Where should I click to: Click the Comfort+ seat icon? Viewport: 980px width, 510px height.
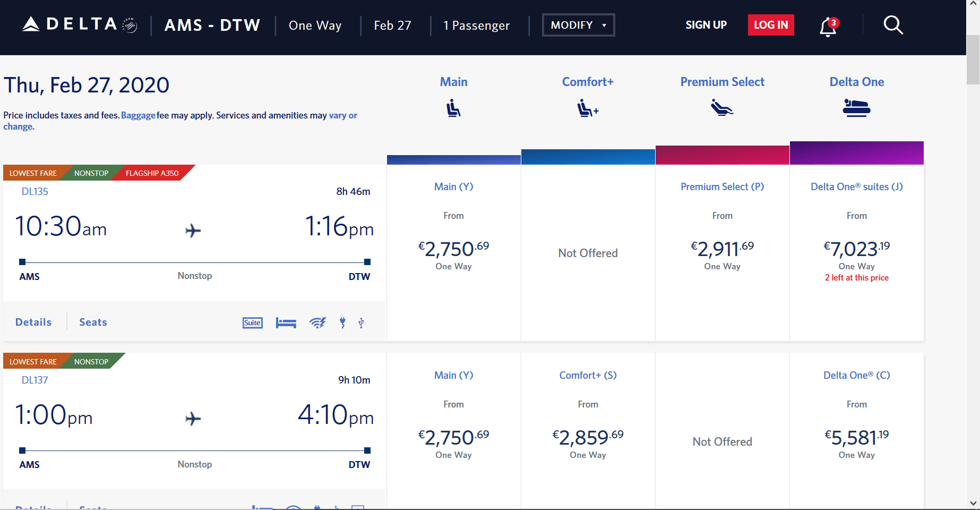(588, 108)
